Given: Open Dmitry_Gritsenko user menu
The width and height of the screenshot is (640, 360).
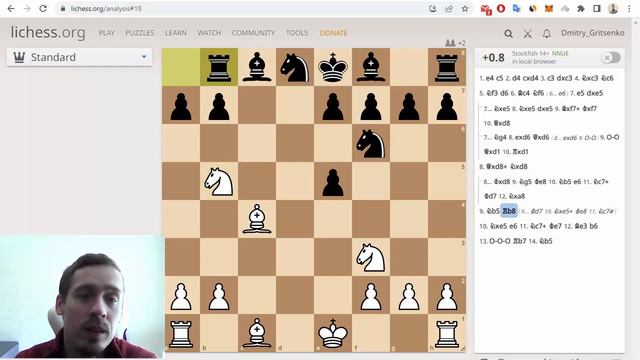Looking at the screenshot, I should tap(592, 33).
